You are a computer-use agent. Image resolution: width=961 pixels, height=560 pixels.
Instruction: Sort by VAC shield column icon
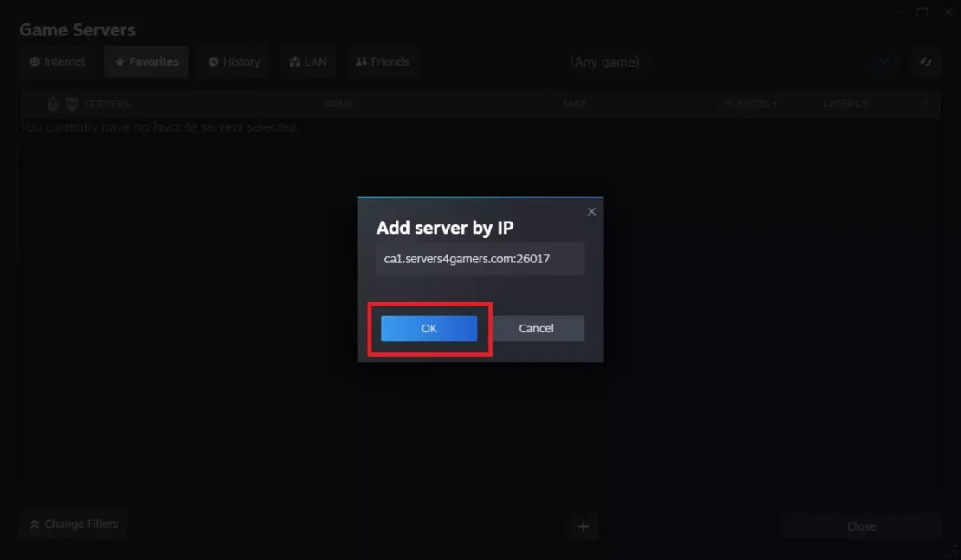[73, 104]
